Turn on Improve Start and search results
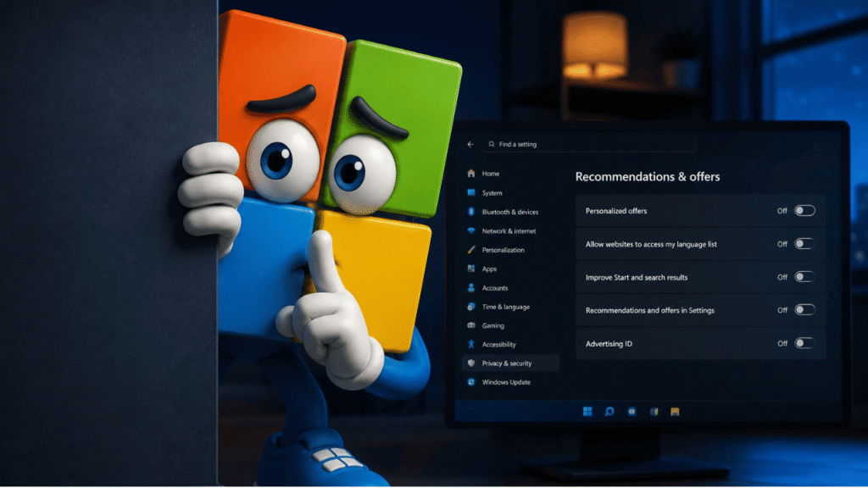Image resolution: width=868 pixels, height=488 pixels. [804, 277]
